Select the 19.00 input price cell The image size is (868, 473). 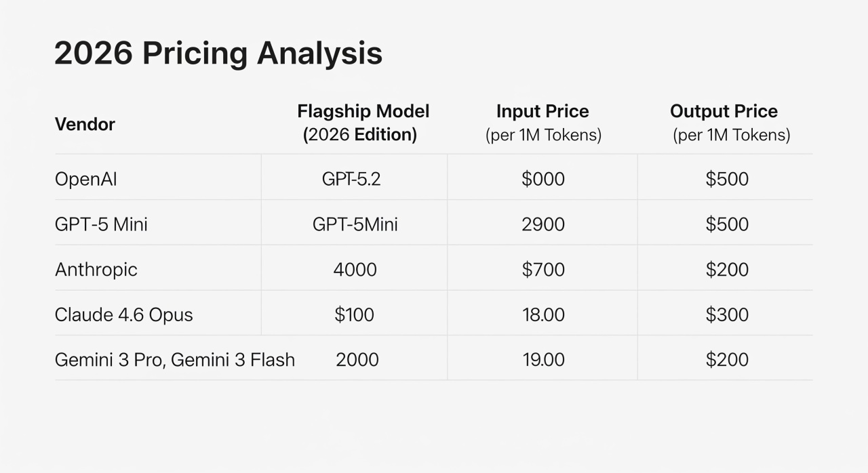point(543,359)
